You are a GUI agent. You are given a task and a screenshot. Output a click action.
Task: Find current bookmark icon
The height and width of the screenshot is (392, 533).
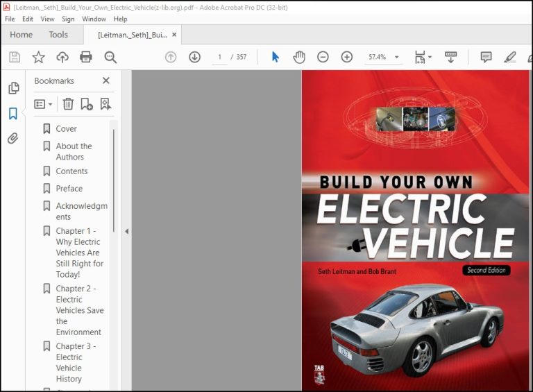point(105,104)
